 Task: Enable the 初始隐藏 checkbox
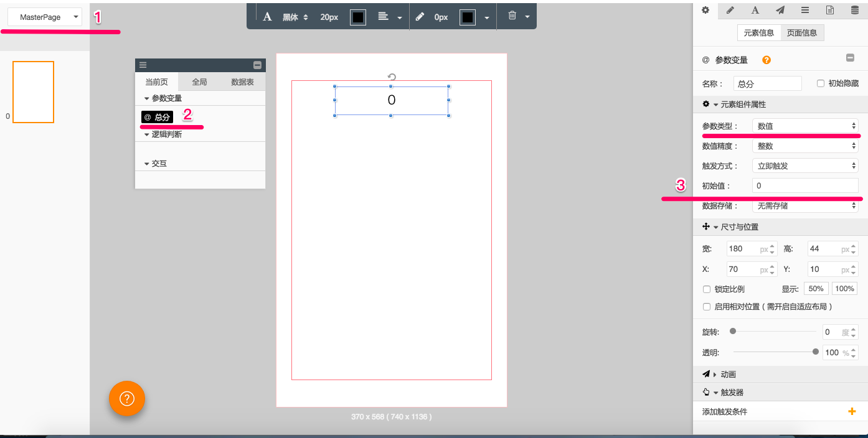[821, 83]
